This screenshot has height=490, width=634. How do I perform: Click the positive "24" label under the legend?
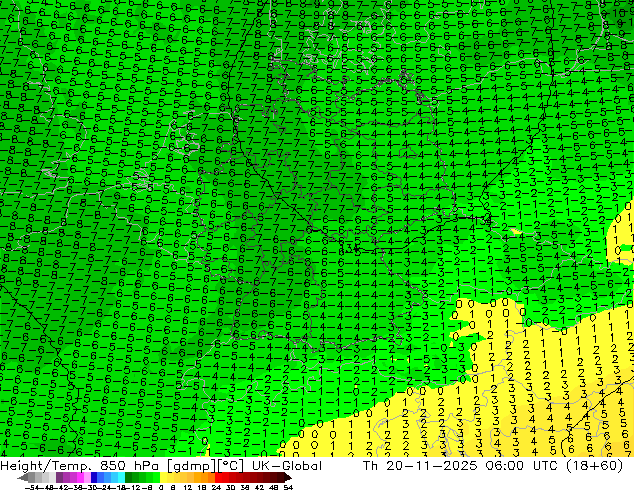[x=216, y=487]
